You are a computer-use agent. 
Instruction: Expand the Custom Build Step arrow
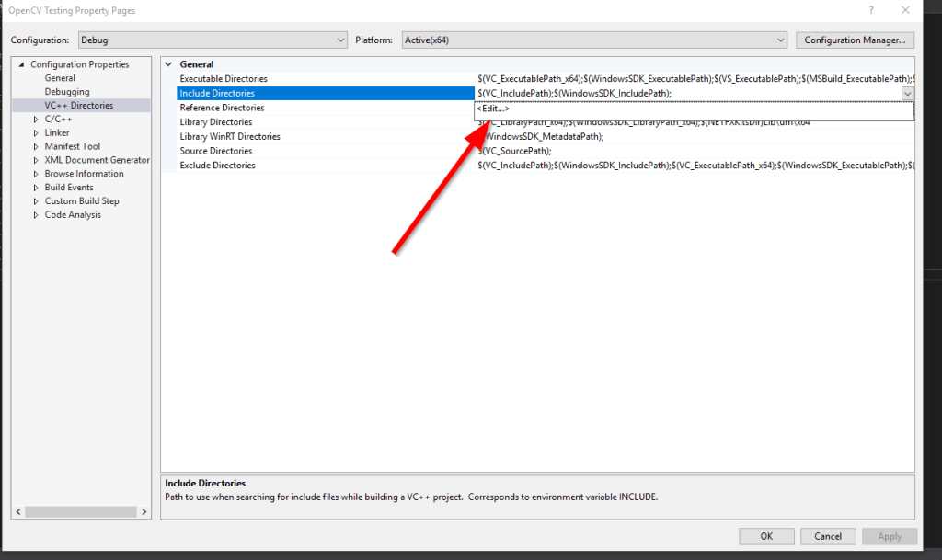36,201
